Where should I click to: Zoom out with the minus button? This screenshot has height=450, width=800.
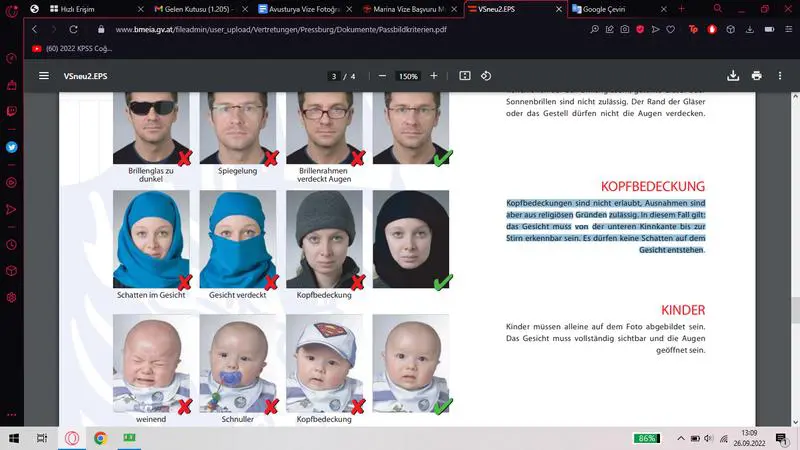(x=382, y=76)
